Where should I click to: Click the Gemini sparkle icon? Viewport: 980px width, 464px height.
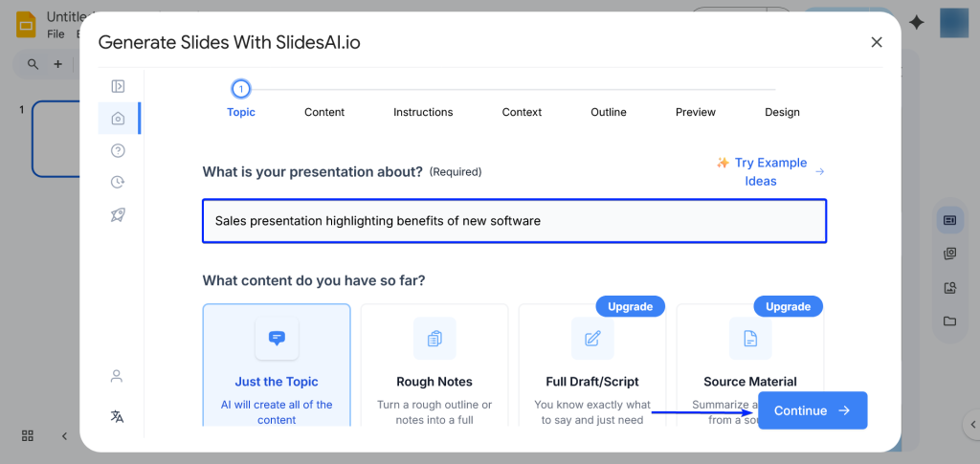tap(917, 23)
